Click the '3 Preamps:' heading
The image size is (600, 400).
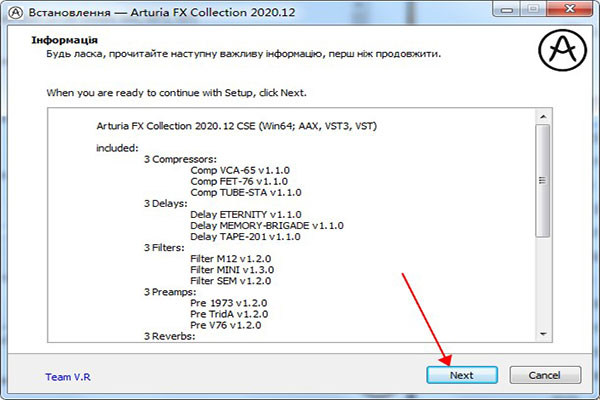170,292
